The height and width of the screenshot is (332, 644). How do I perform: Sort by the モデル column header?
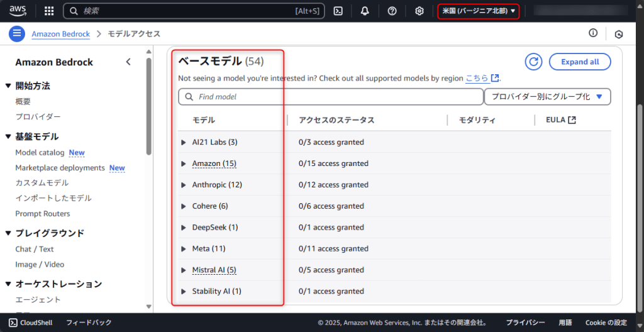click(x=204, y=120)
